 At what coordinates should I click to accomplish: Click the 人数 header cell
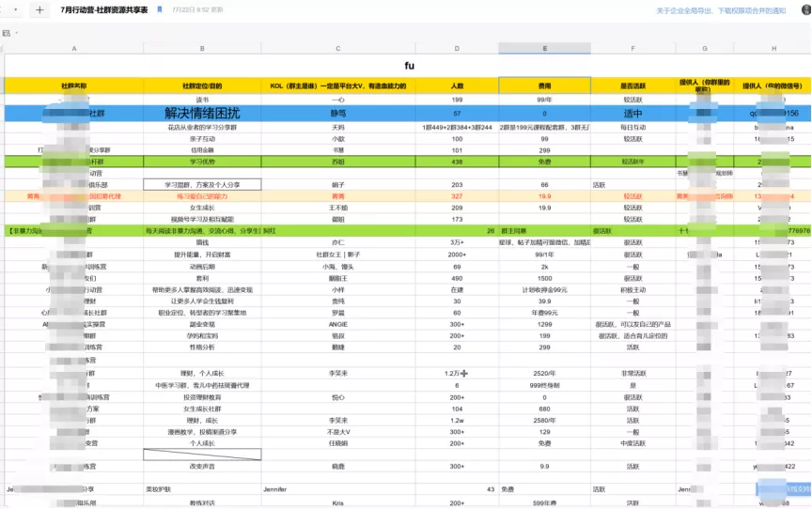[x=457, y=85]
